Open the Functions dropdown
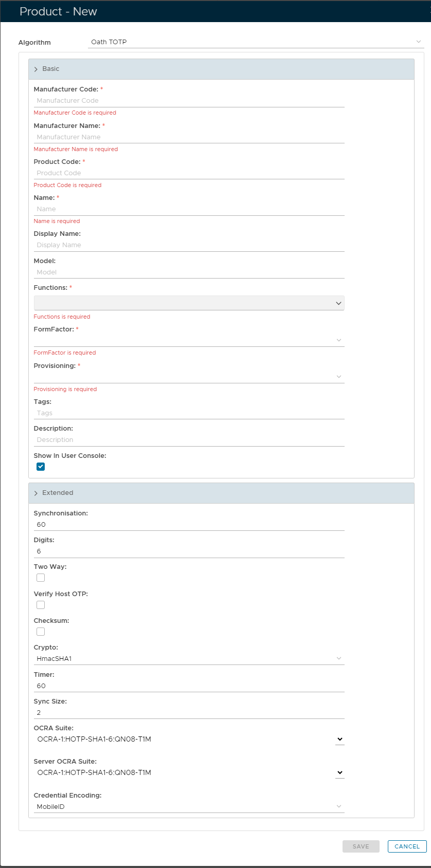The image size is (431, 868). [189, 303]
